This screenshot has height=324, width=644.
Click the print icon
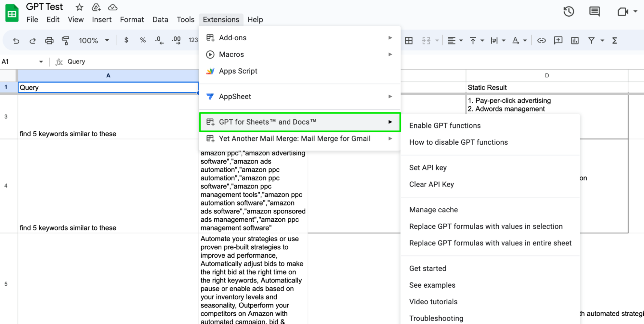tap(49, 41)
